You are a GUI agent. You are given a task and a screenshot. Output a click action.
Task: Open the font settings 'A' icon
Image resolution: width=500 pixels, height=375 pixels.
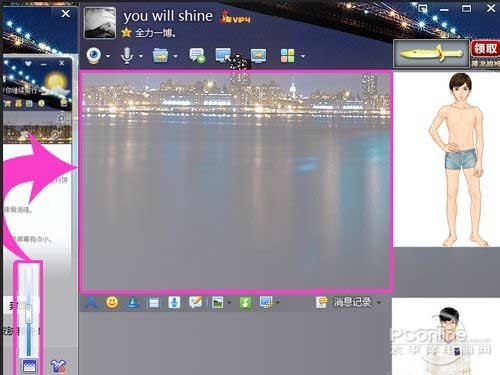tap(90, 302)
